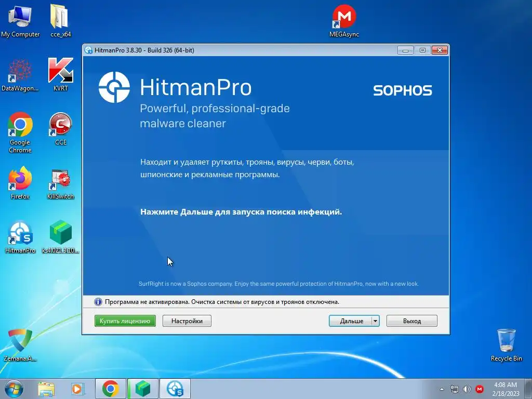The image size is (532, 399).
Task: Click 'Программа не активирована' status message
Action: coord(222,302)
